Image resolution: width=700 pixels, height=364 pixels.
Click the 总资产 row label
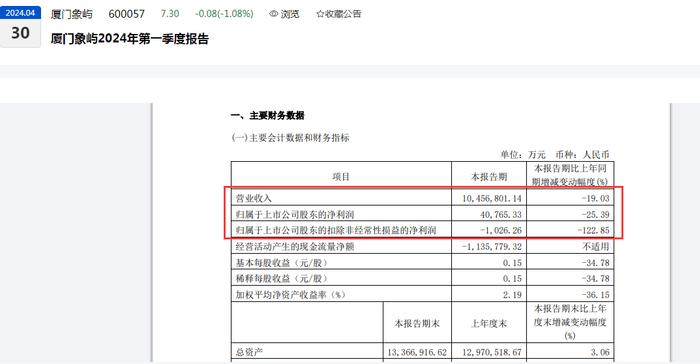click(249, 352)
